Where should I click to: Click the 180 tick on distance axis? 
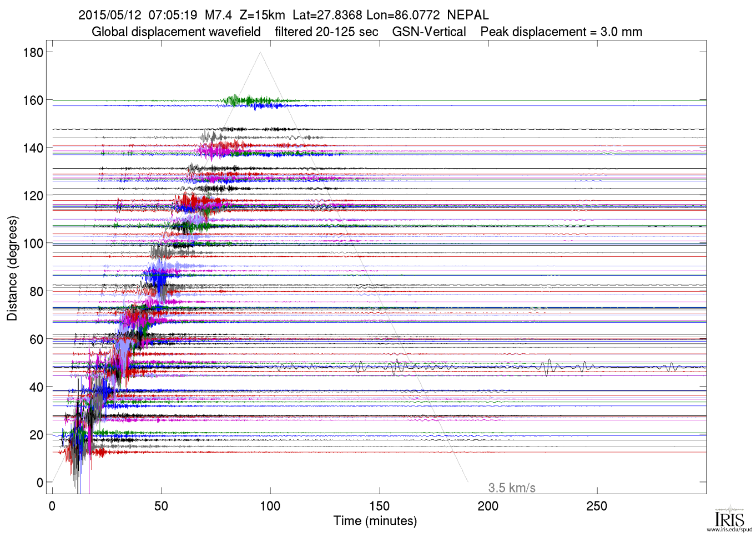point(33,53)
